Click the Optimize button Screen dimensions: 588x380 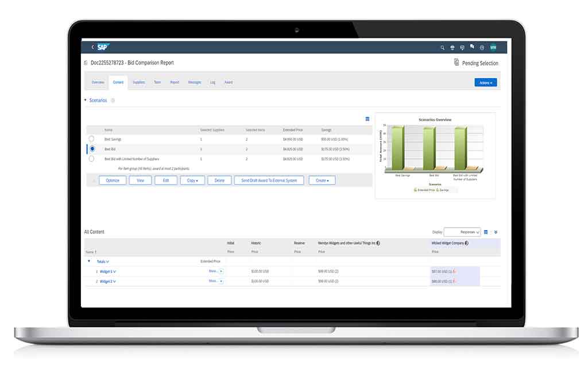click(113, 181)
